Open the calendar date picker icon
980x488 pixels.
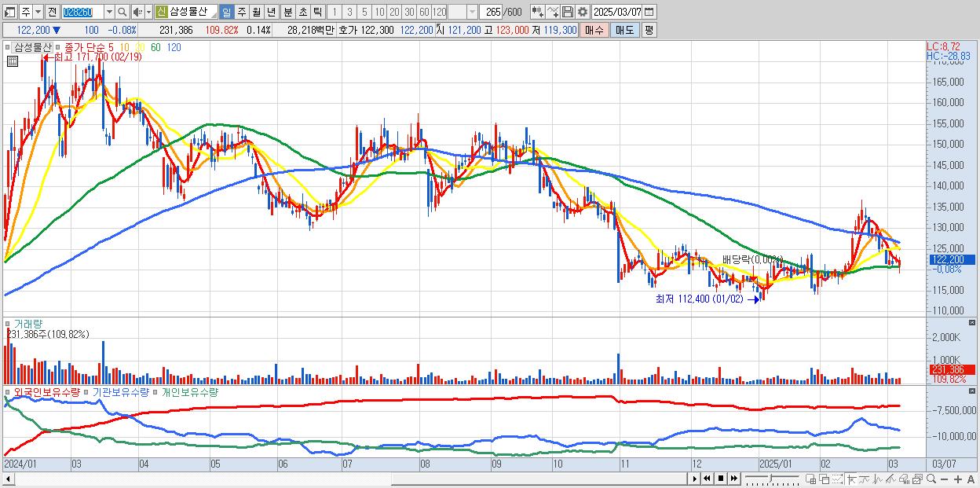(649, 13)
